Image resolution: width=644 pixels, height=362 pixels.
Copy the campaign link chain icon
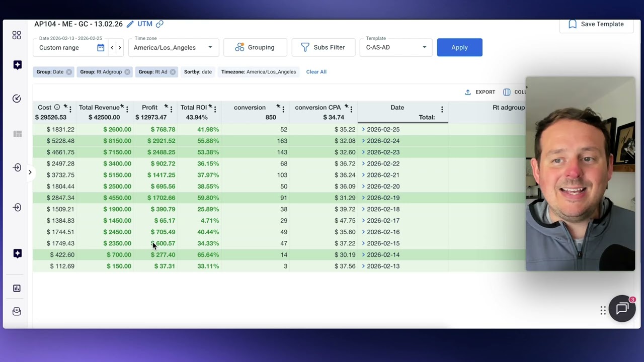(159, 24)
